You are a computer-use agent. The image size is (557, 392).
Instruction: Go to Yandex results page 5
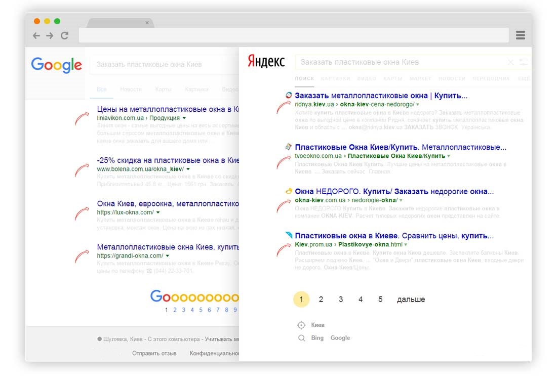380,299
